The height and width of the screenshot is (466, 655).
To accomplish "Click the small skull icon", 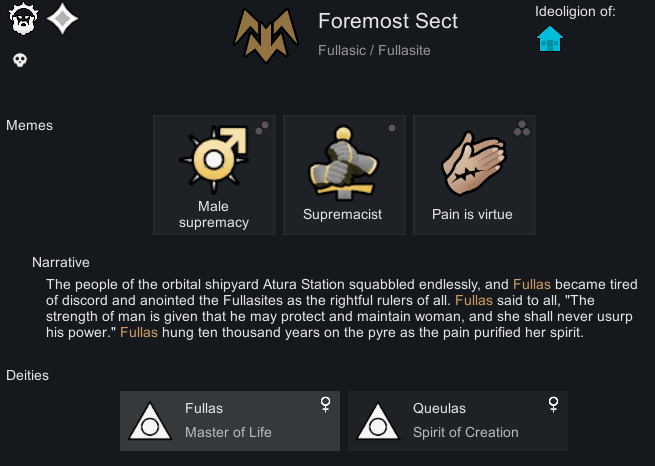I will point(19,60).
